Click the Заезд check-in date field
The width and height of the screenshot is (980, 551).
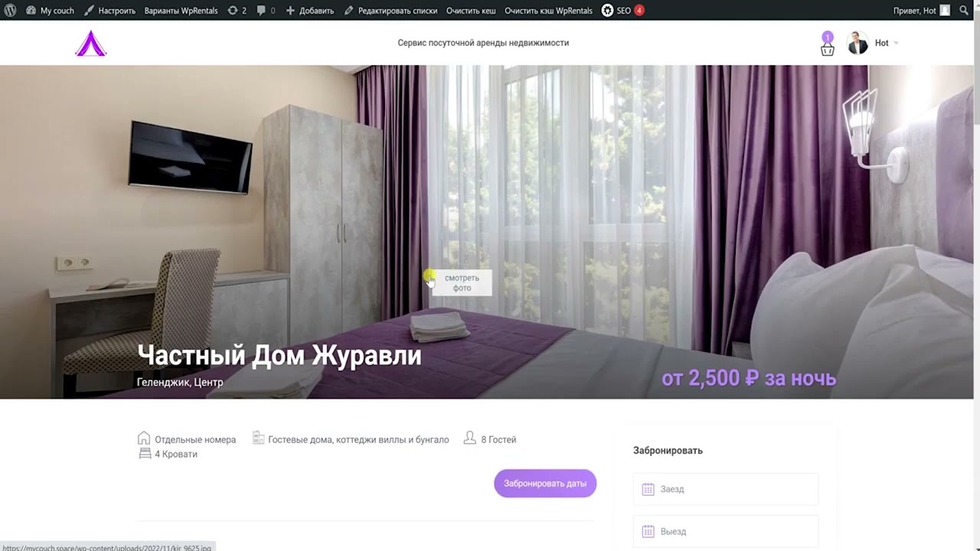pos(726,489)
